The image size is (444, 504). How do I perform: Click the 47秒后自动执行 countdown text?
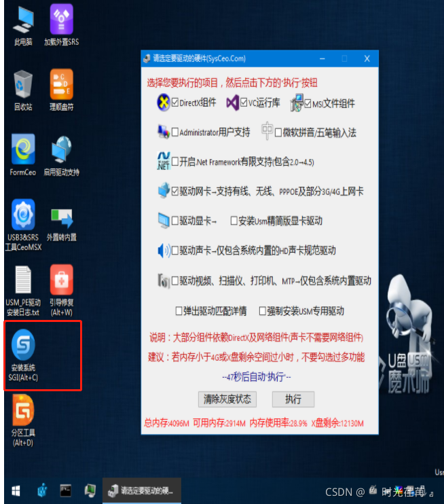click(257, 376)
